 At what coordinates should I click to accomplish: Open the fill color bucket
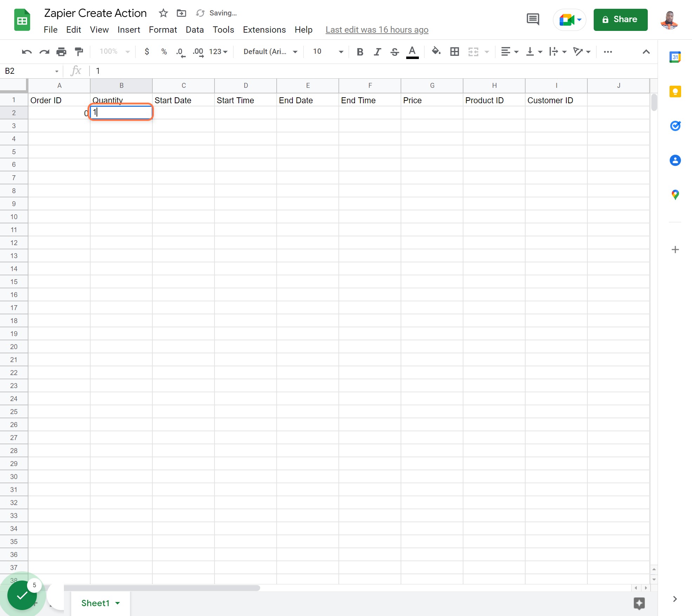tap(436, 52)
